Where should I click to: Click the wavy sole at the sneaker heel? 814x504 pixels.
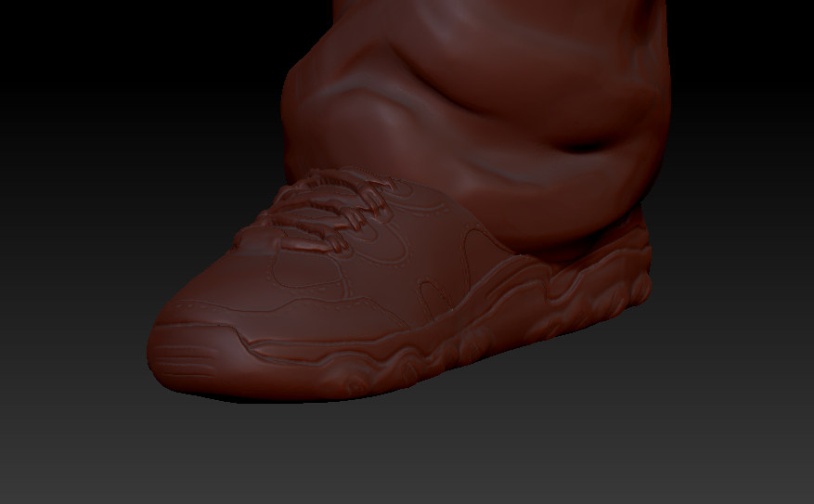tap(602, 283)
